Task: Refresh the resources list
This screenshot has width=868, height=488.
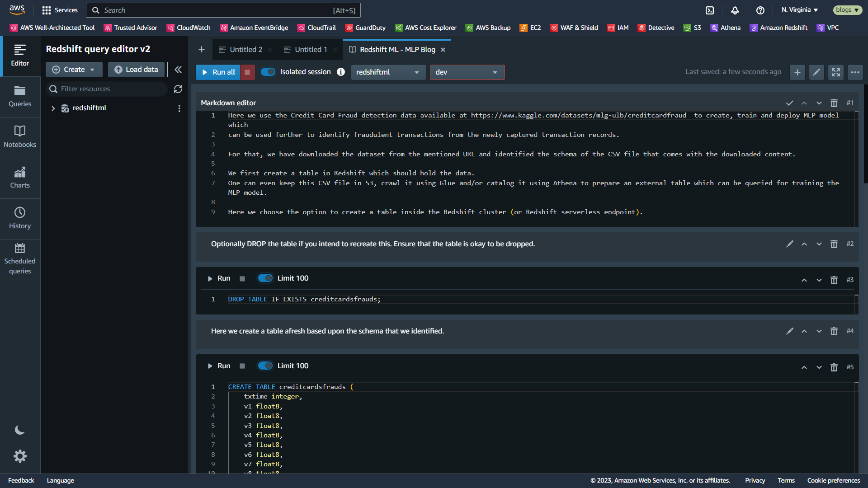Action: coord(178,89)
